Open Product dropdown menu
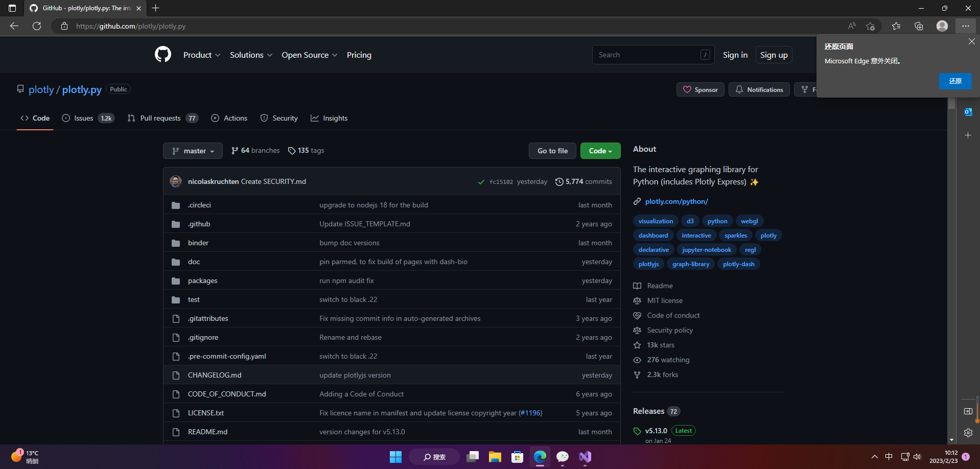Image resolution: width=980 pixels, height=469 pixels. (x=202, y=55)
